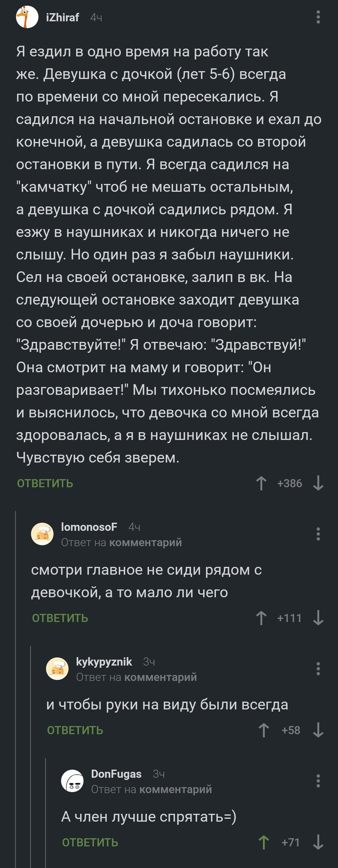This screenshot has height=868, width=338.
Task: Upvote kykypyznik's comment
Action: [264, 730]
